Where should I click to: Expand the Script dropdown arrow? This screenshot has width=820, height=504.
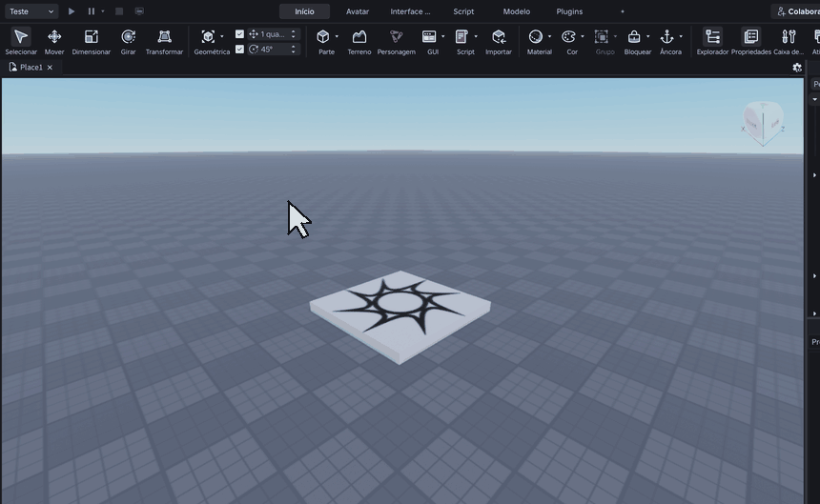pyautogui.click(x=476, y=36)
